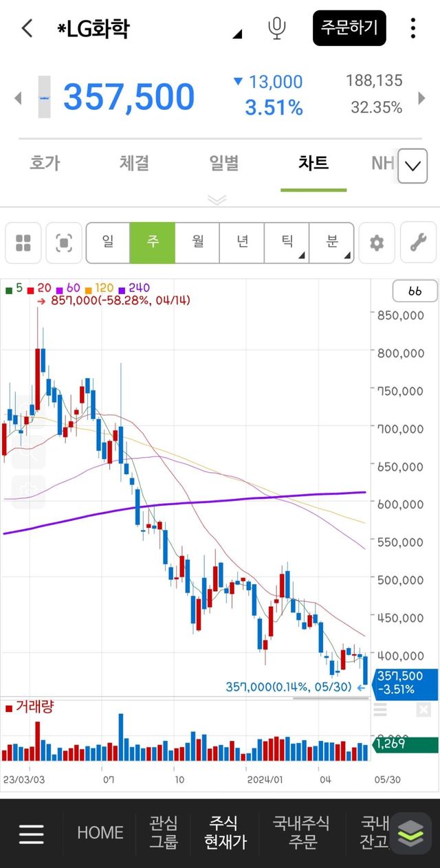
Task: Open the 틱 tick interval dropdown
Action: pos(287,243)
